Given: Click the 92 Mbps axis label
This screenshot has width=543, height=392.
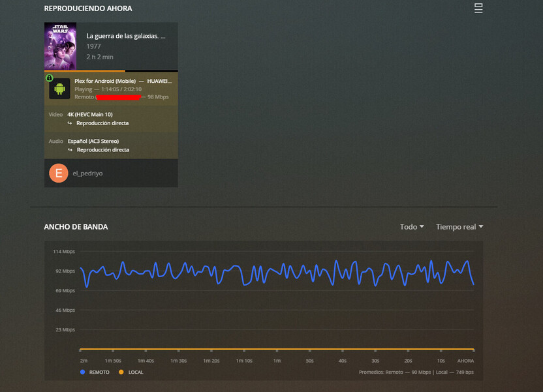Looking at the screenshot, I should (x=65, y=271).
